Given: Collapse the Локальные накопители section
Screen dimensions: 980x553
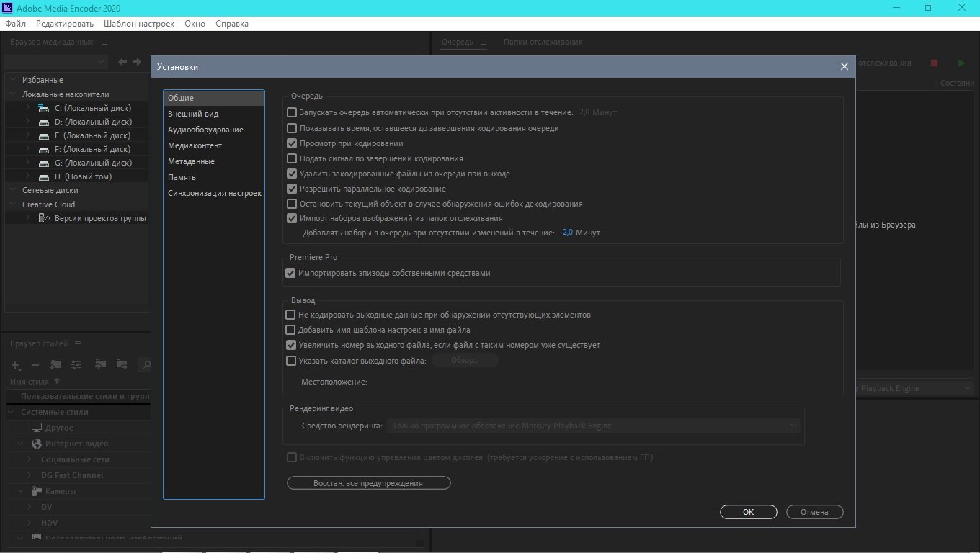Looking at the screenshot, I should tap(13, 94).
